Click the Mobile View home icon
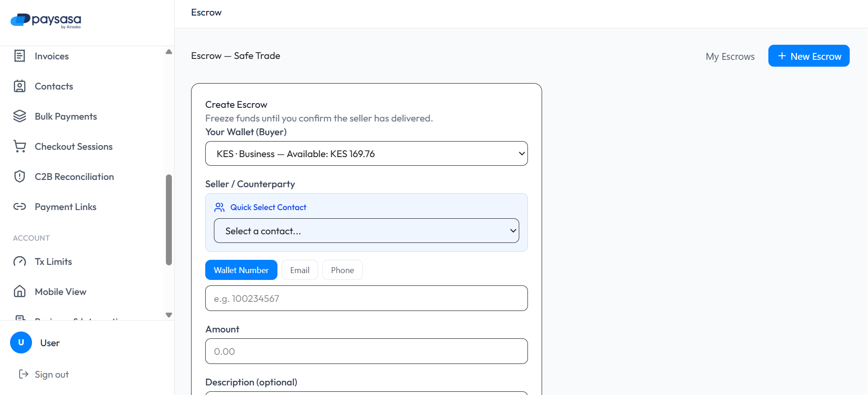The height and width of the screenshot is (395, 868). click(x=20, y=291)
